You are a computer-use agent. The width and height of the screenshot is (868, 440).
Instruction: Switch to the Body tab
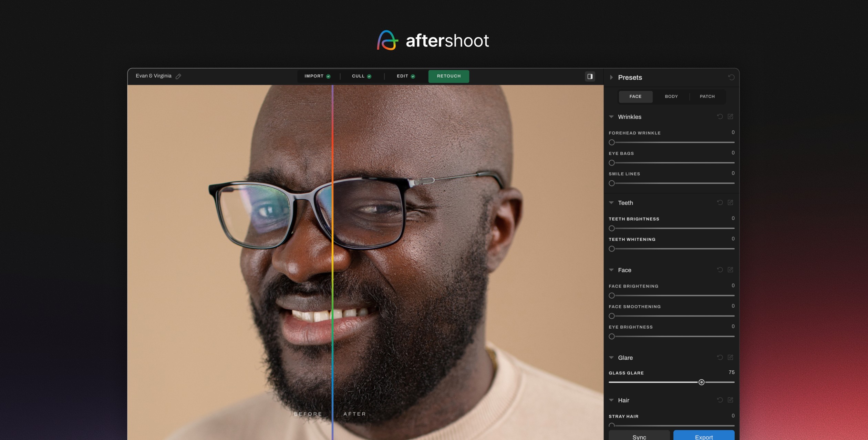coord(671,97)
